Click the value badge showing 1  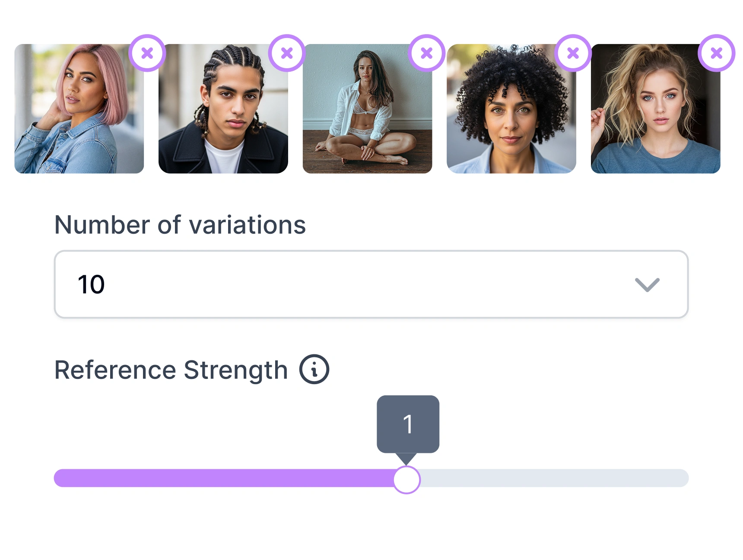coord(408,424)
